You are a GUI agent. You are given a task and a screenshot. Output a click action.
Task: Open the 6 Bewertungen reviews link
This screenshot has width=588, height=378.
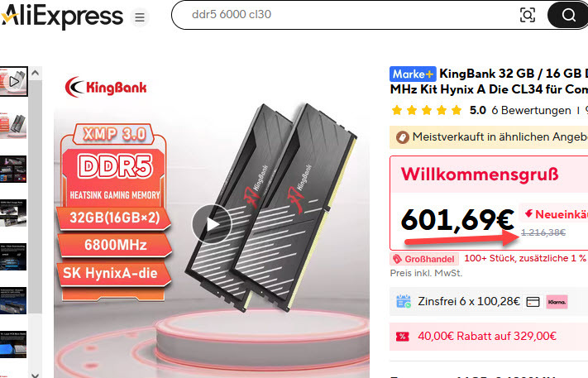point(531,110)
